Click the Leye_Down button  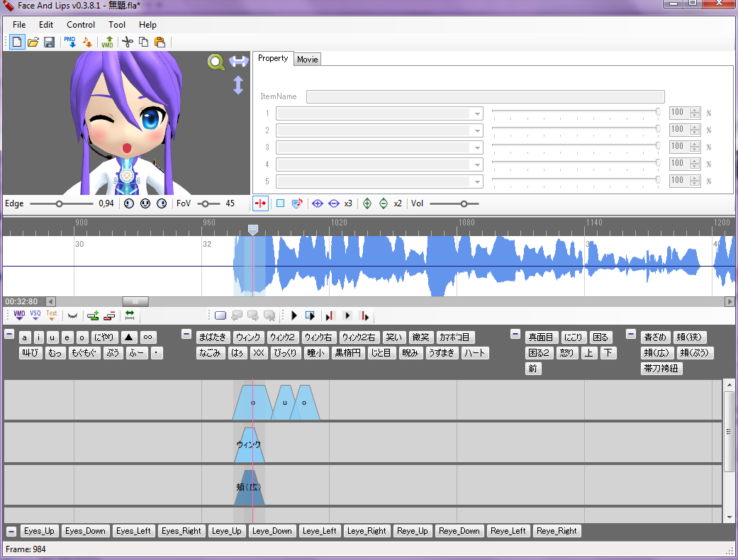pos(272,531)
